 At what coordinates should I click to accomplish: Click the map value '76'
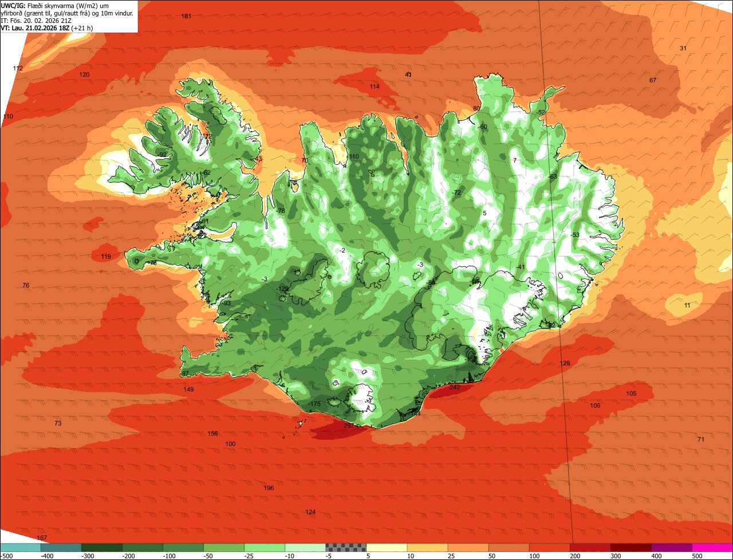point(26,285)
